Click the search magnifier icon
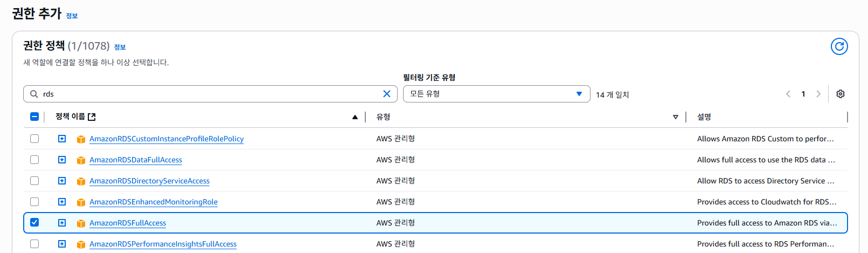This screenshot has height=253, width=868. point(34,94)
